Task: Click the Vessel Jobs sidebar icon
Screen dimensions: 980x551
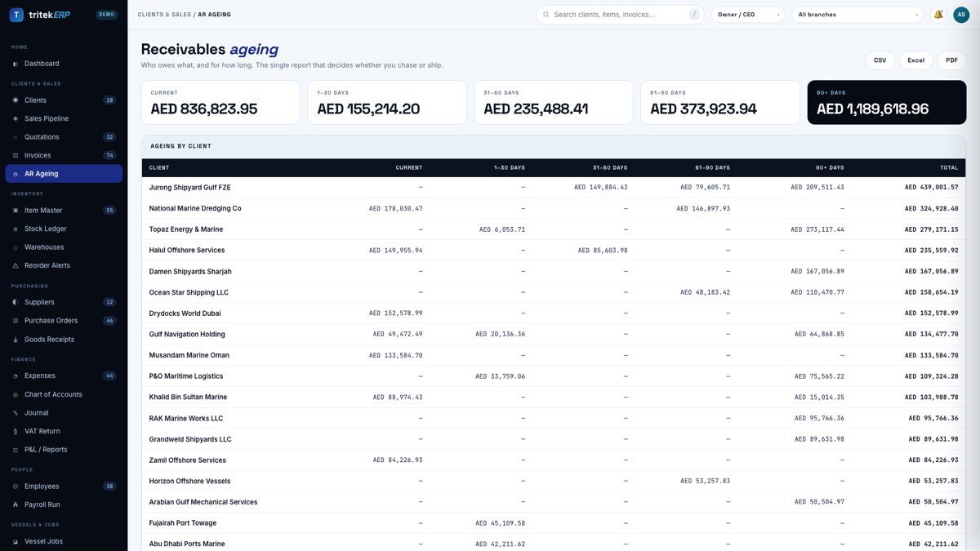Action: click(16, 541)
